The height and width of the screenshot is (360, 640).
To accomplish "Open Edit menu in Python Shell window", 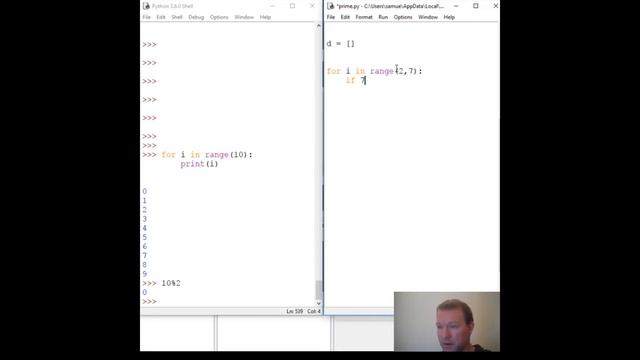I will pos(161,17).
